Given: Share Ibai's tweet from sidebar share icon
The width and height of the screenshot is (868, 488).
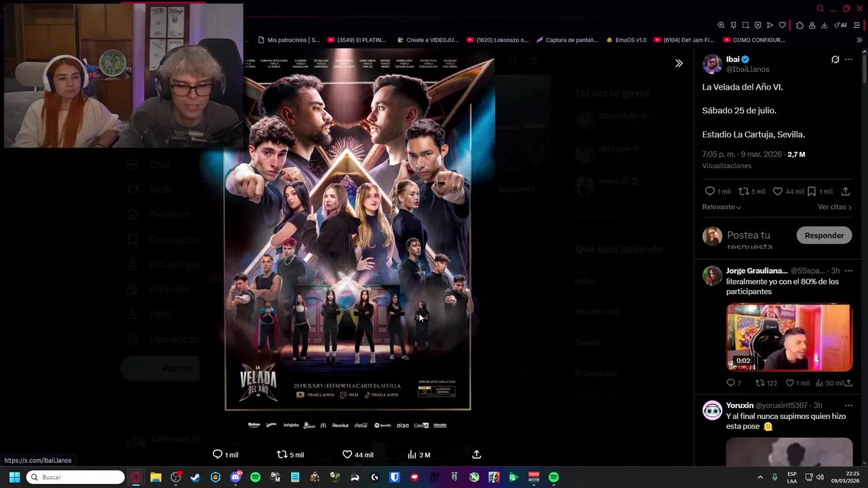Looking at the screenshot, I should tap(845, 191).
